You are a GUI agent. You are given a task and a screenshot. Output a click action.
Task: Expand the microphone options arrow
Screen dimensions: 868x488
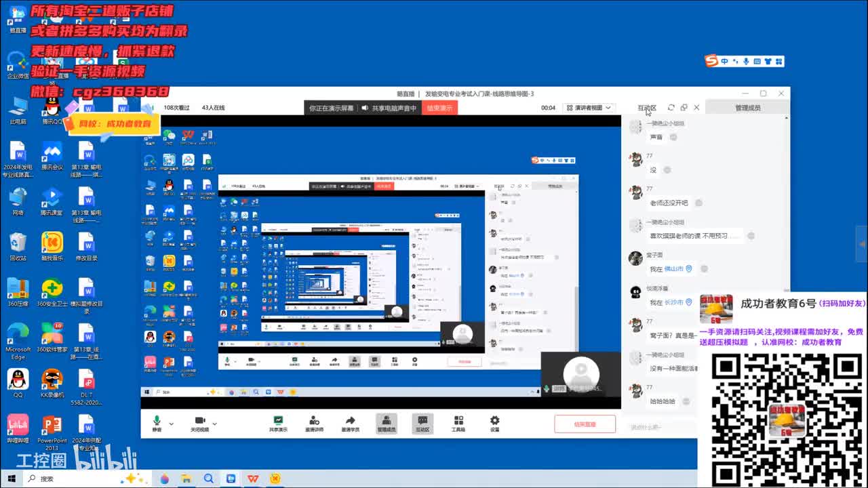coord(172,424)
